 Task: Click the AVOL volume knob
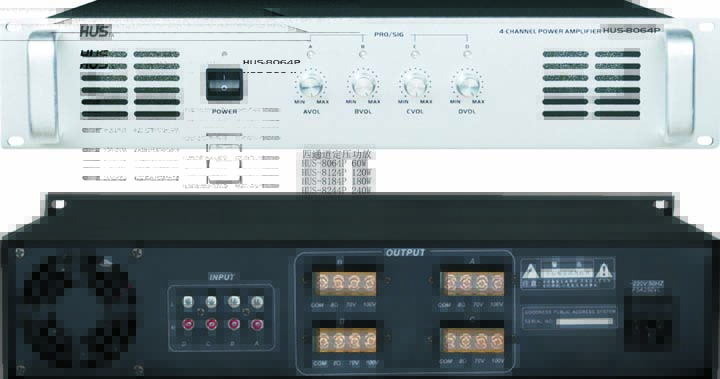(x=311, y=85)
